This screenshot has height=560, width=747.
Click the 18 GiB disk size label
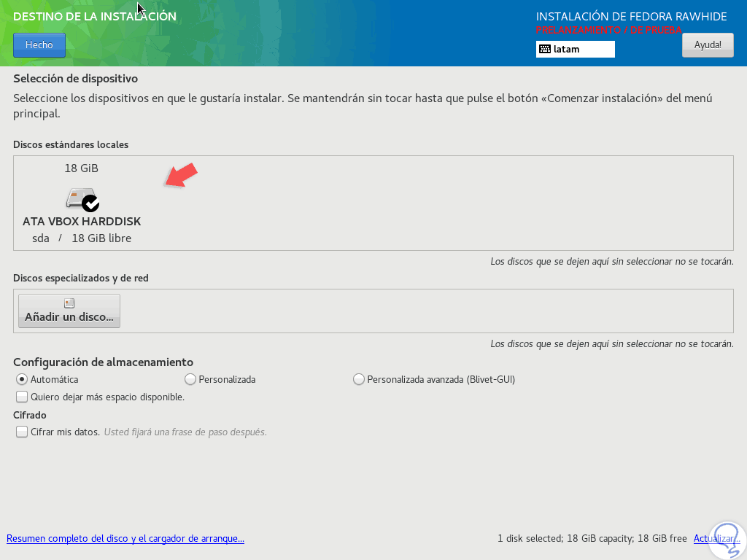[82, 168]
